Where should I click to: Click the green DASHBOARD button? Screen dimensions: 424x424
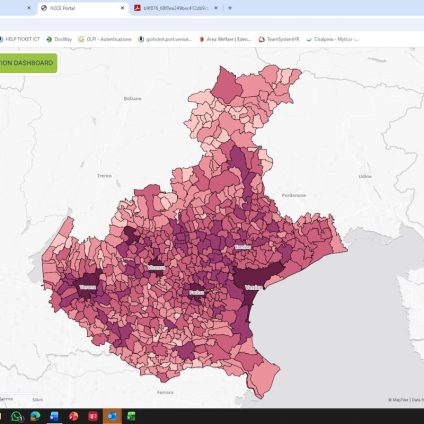[x=28, y=63]
